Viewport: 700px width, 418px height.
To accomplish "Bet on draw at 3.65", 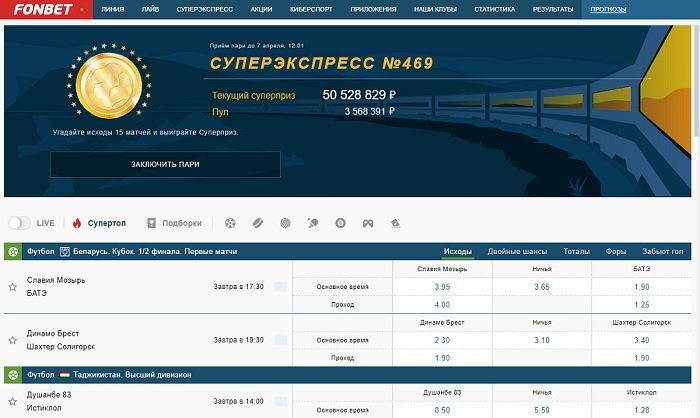I will [x=542, y=287].
